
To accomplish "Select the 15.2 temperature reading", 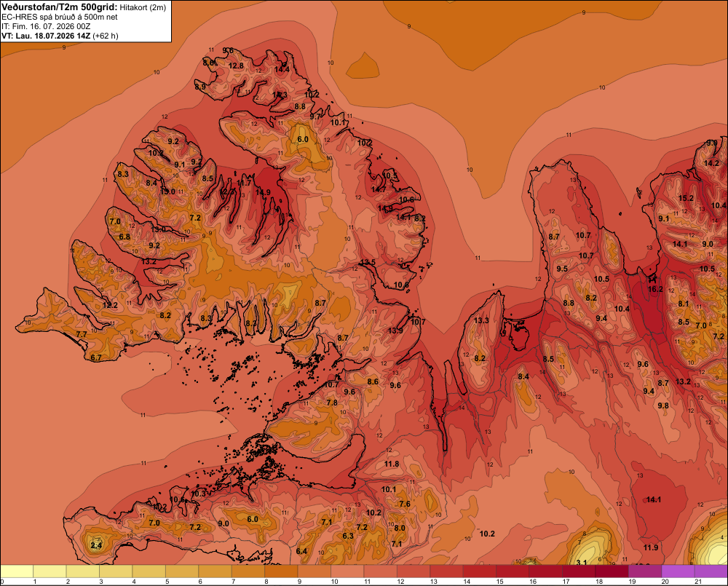I will (686, 198).
